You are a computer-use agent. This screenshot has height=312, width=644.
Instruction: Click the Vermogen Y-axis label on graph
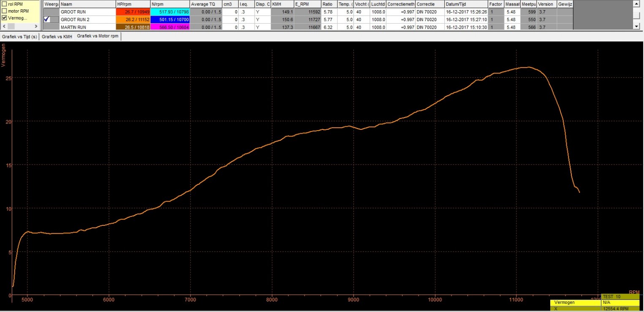(4, 55)
